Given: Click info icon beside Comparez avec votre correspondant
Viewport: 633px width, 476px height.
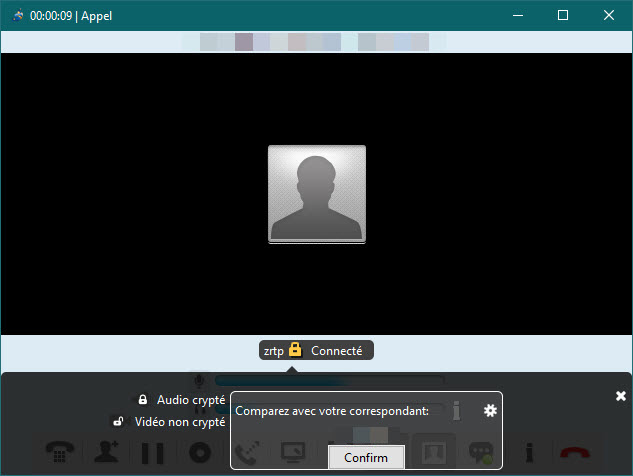Looking at the screenshot, I should coord(456,411).
